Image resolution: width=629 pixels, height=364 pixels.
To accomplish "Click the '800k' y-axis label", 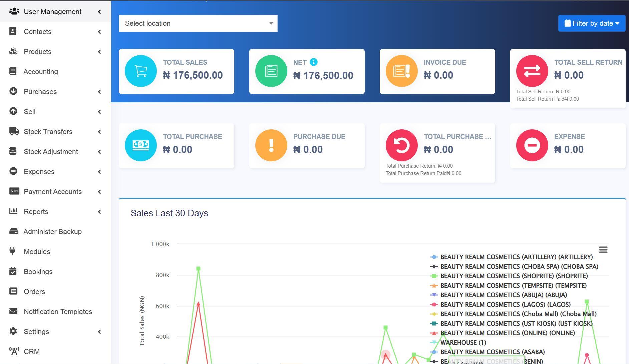I will tap(163, 275).
